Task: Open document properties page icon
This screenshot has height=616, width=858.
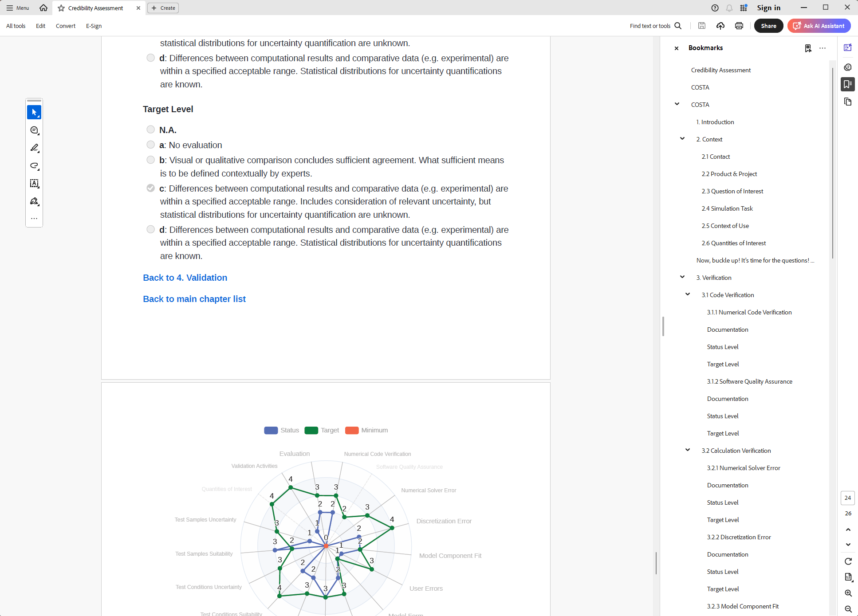Action: (x=848, y=577)
